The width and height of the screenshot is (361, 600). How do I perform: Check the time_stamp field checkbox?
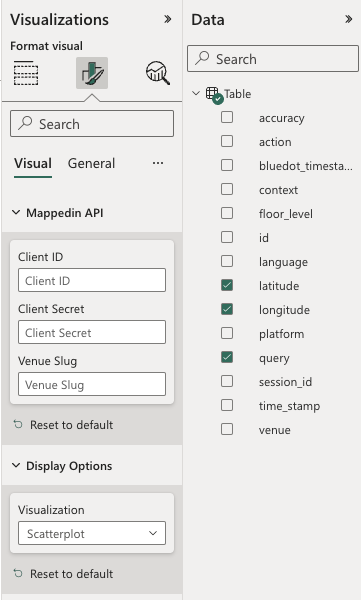[227, 405]
